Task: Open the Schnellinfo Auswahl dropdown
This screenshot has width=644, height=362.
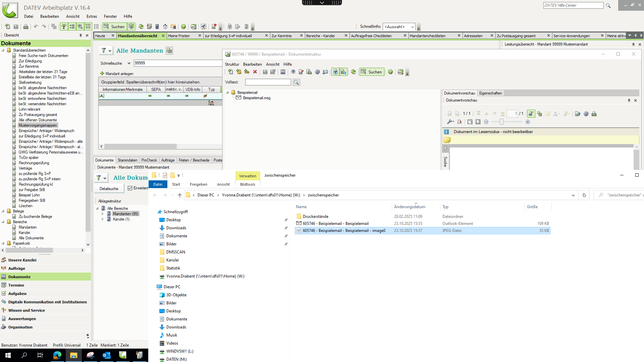Action: click(x=412, y=27)
